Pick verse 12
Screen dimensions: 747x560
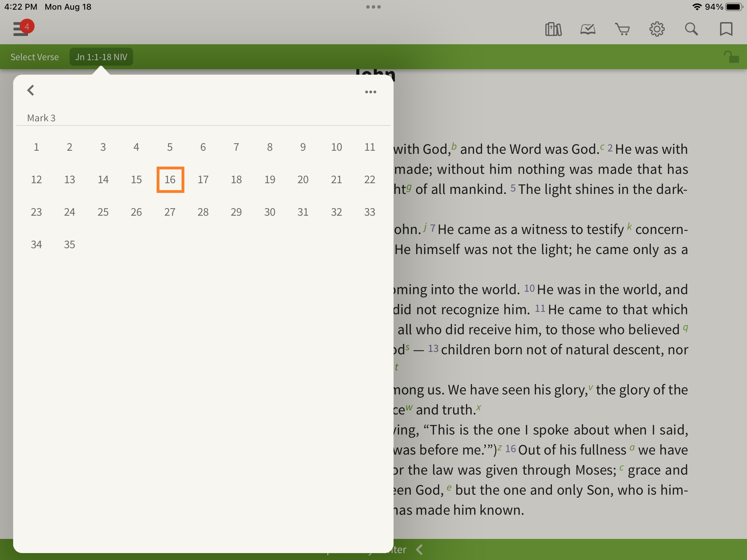[36, 180]
